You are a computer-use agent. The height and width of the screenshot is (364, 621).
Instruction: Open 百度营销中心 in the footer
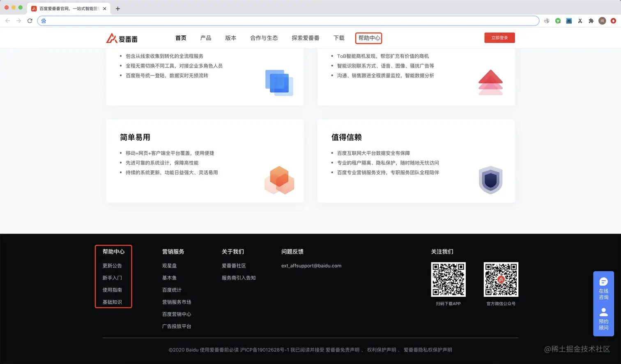click(x=177, y=314)
